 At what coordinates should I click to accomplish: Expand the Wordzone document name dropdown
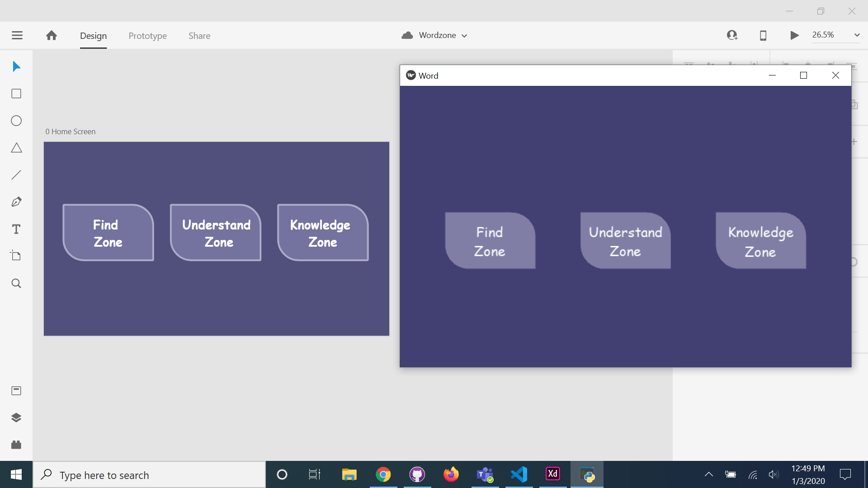[464, 36]
